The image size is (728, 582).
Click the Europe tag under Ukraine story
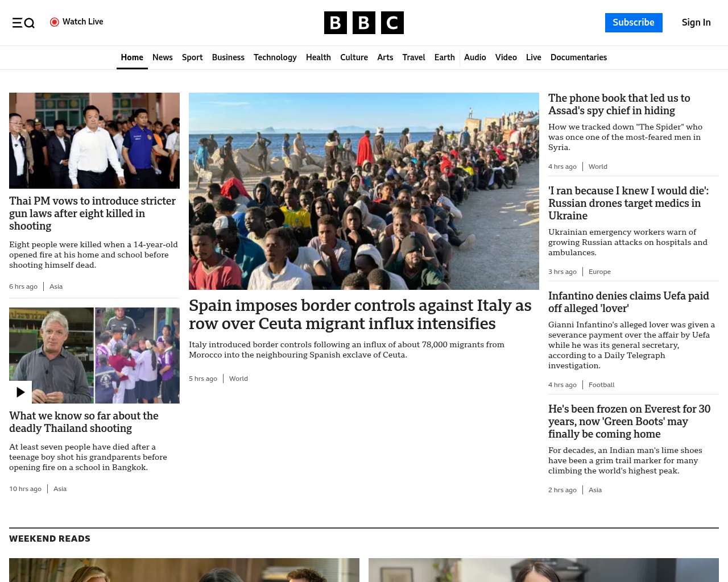click(599, 272)
